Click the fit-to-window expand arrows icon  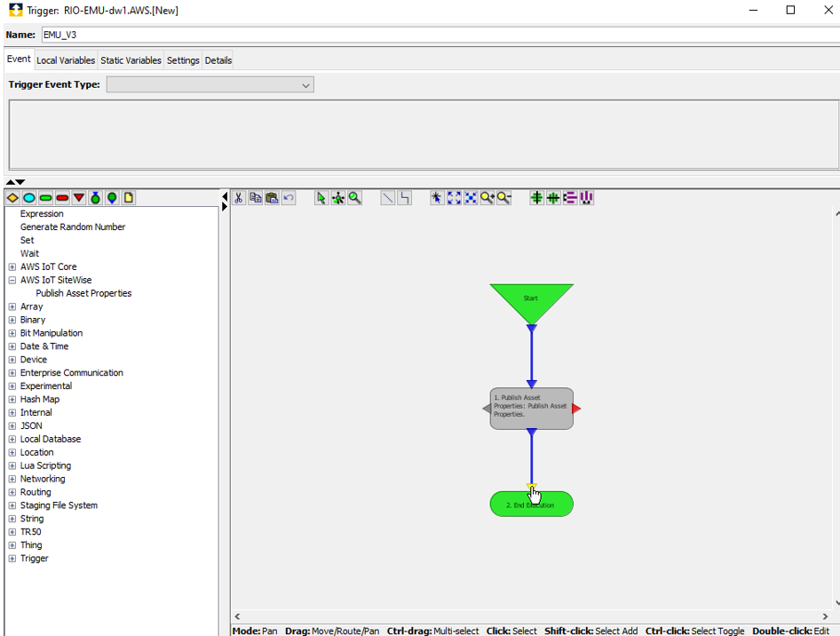coord(454,198)
